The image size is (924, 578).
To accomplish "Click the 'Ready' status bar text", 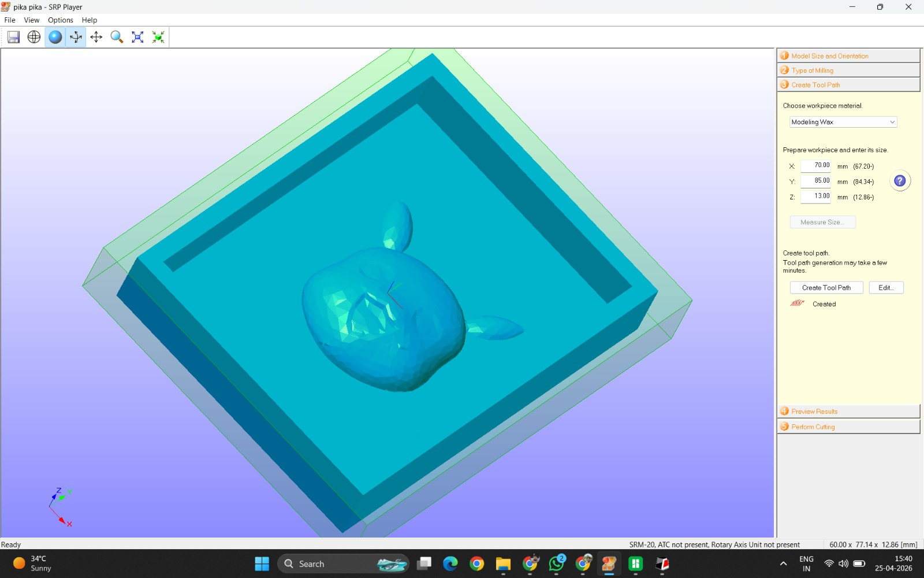I will click(11, 544).
